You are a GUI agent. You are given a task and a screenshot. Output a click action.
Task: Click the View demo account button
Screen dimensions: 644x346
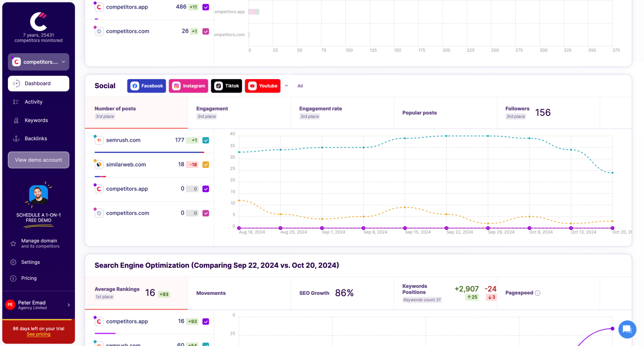[x=38, y=160]
